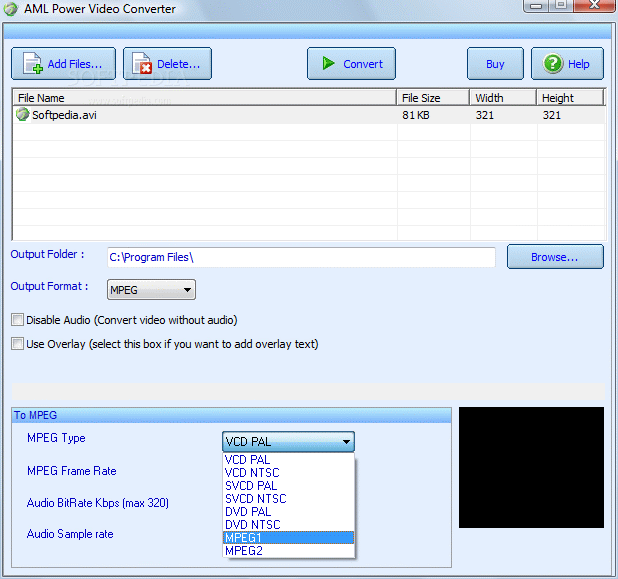The height and width of the screenshot is (579, 618).
Task: Click the Delete file icon with red X
Action: pyautogui.click(x=142, y=63)
